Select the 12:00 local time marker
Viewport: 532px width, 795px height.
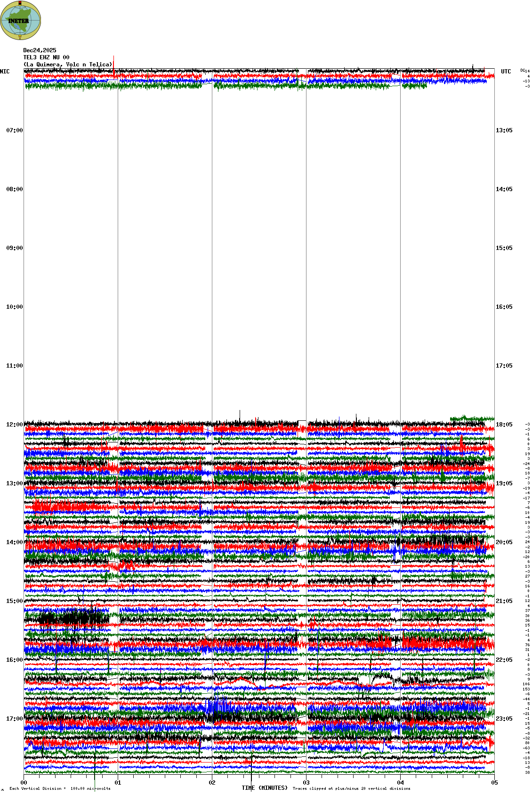coord(14,425)
